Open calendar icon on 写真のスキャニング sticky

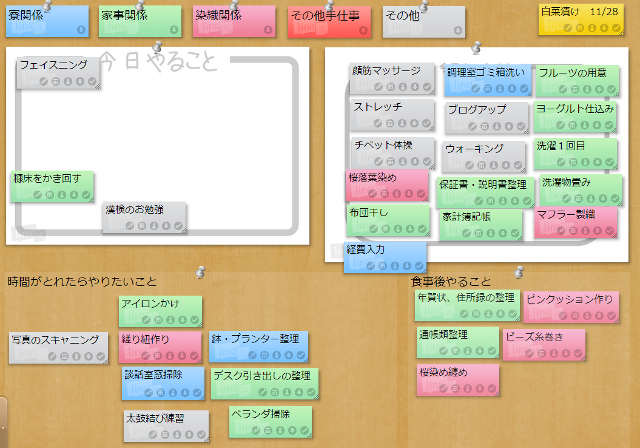pos(64,357)
